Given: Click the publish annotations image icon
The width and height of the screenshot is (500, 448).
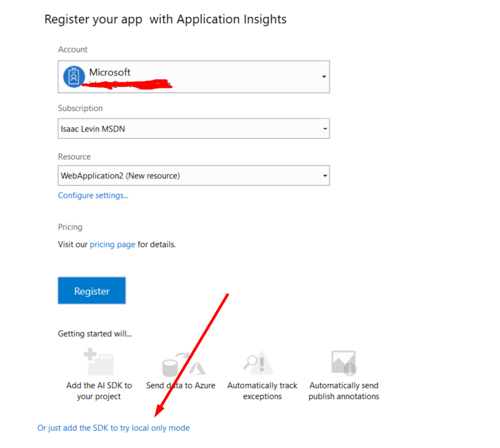Looking at the screenshot, I should point(344,362).
